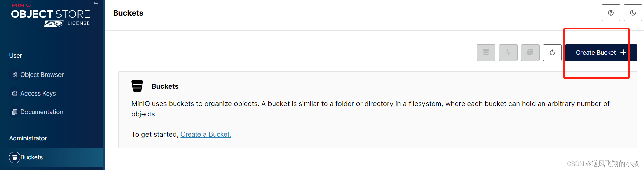The height and width of the screenshot is (170, 644).
Task: Click the set replication toolbar icon
Action: (x=508, y=53)
